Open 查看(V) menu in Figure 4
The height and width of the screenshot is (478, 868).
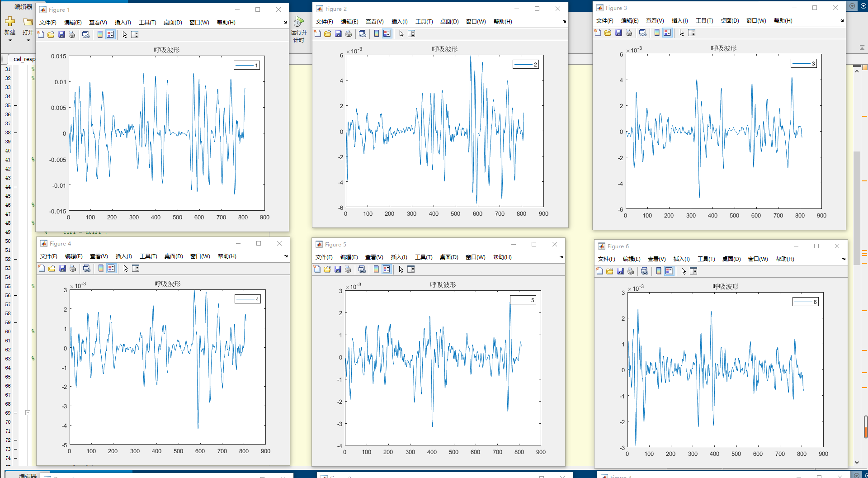point(99,256)
